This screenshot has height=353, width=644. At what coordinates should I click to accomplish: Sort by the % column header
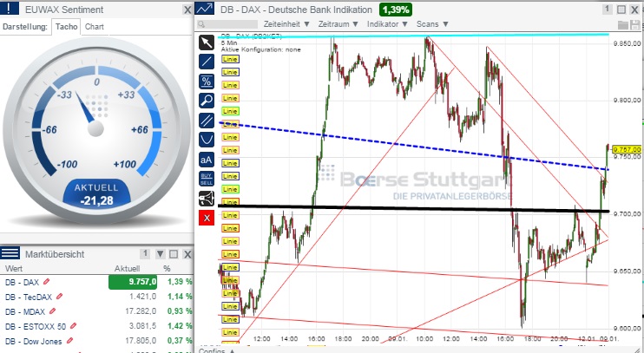[167, 269]
